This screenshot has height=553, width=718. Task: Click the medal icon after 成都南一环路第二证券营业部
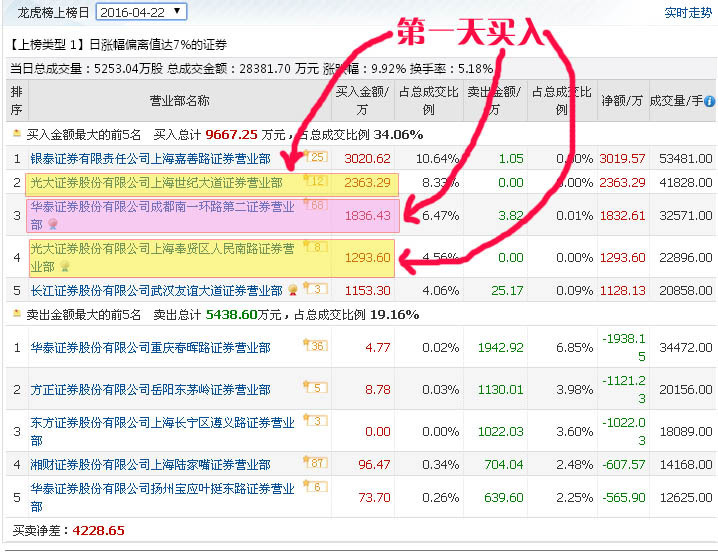click(53, 224)
